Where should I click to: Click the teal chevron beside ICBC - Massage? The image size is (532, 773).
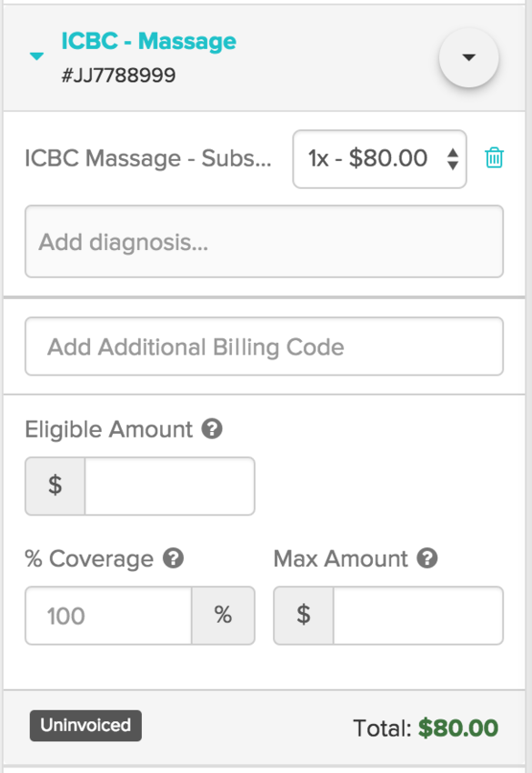35,55
